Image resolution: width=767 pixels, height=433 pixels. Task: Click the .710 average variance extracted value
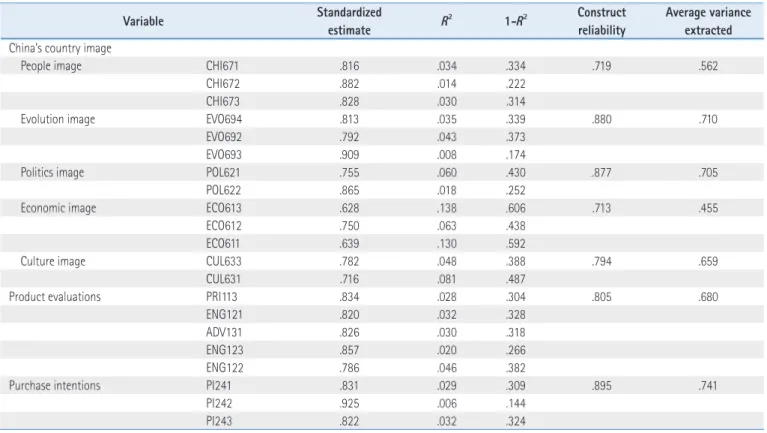click(708, 119)
